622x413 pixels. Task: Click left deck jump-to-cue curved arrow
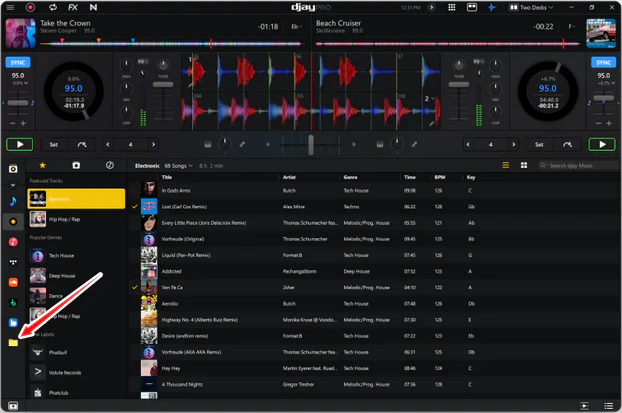pyautogui.click(x=82, y=145)
